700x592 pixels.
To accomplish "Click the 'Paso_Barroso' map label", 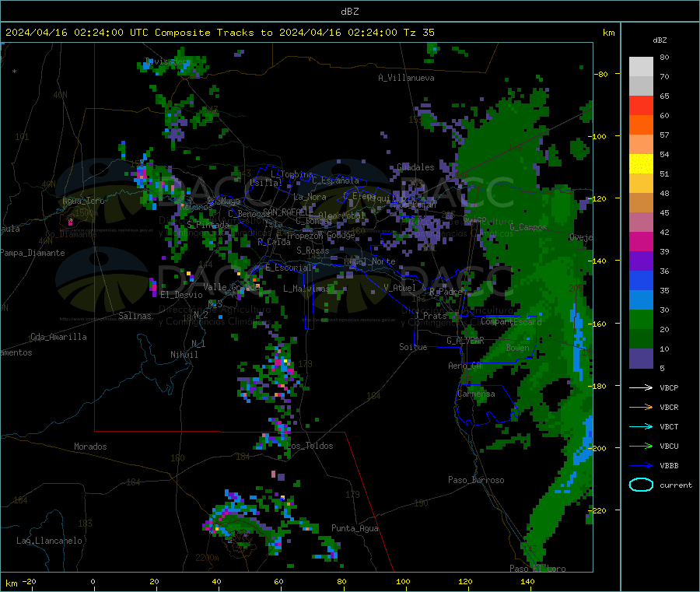I will 476,480.
